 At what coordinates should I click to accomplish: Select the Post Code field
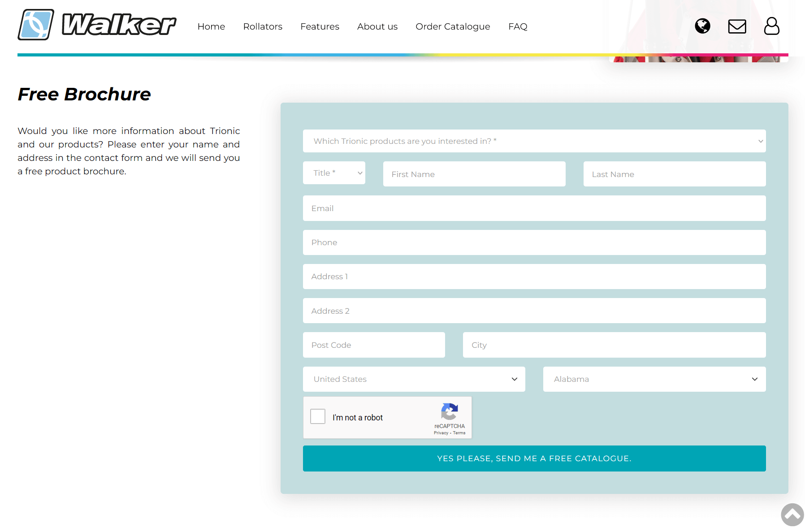tap(374, 345)
